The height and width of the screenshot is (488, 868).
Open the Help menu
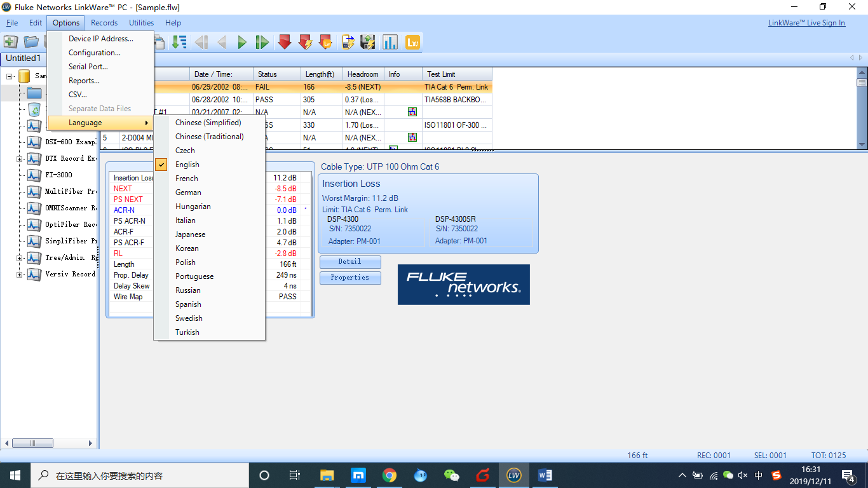173,23
